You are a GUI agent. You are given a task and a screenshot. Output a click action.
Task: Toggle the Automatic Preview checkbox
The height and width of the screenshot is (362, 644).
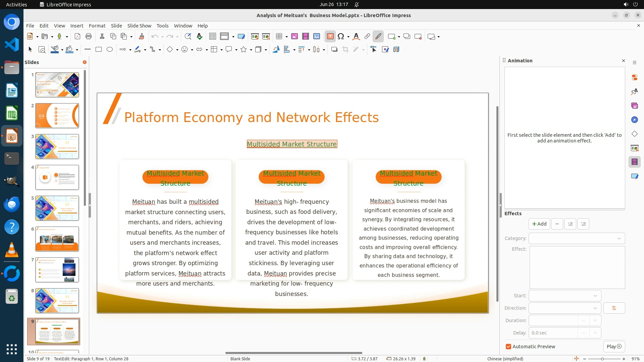[x=508, y=347]
